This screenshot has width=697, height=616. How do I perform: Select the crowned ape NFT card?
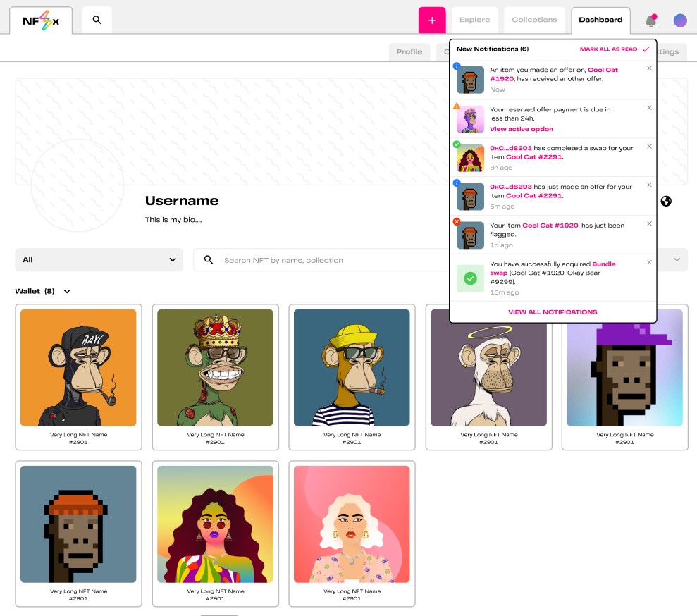(x=215, y=376)
